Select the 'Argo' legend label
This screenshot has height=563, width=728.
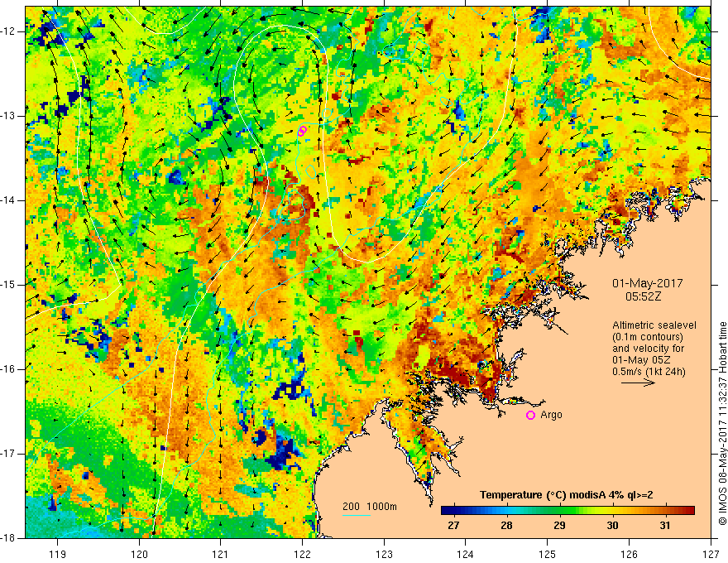[x=551, y=415]
